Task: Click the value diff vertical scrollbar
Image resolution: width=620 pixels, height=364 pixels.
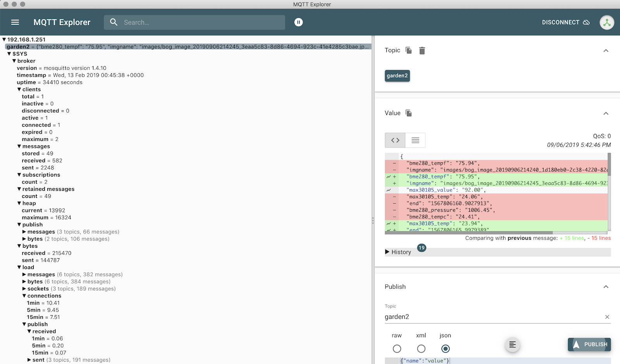Action: pos(609,164)
